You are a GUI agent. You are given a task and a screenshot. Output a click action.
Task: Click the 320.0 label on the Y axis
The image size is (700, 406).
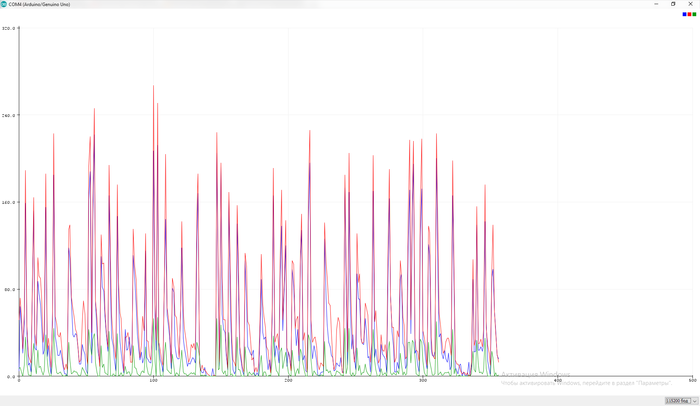coord(8,28)
